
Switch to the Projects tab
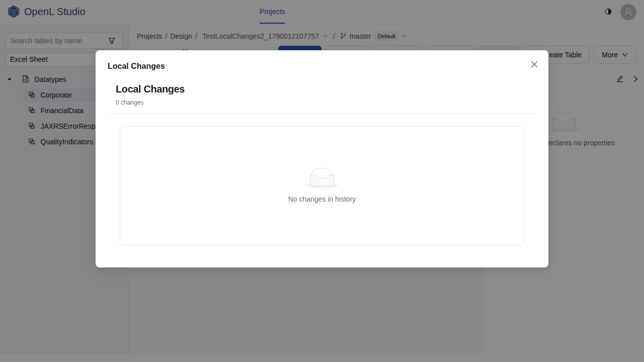[x=272, y=12]
